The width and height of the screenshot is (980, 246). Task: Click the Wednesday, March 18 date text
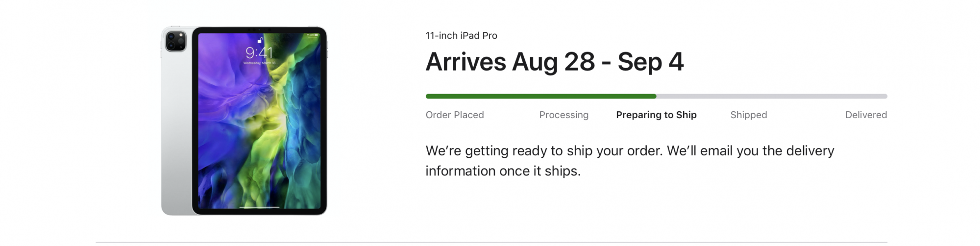click(x=259, y=63)
